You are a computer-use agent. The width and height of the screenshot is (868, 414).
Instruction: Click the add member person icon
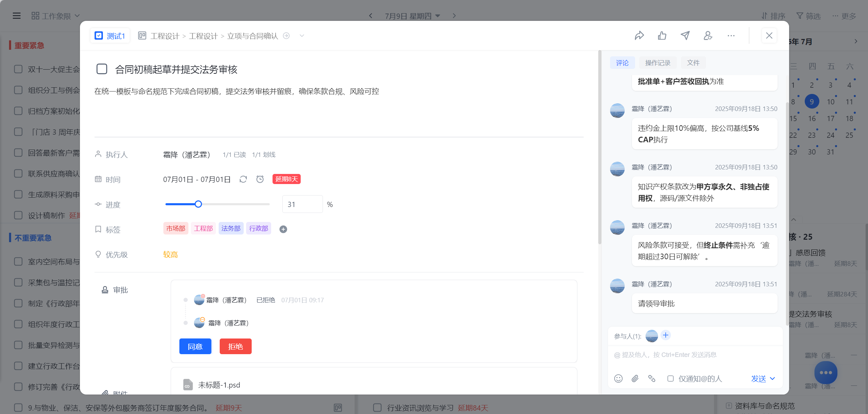coord(708,35)
